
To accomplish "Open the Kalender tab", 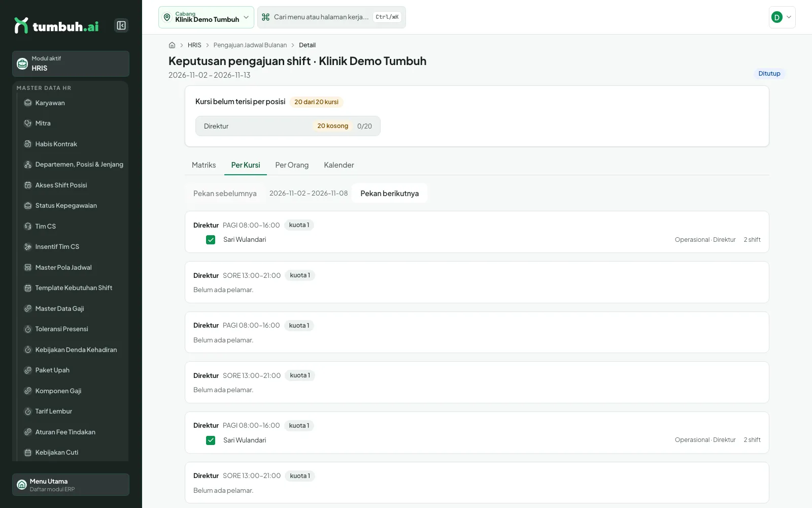I will (x=339, y=165).
